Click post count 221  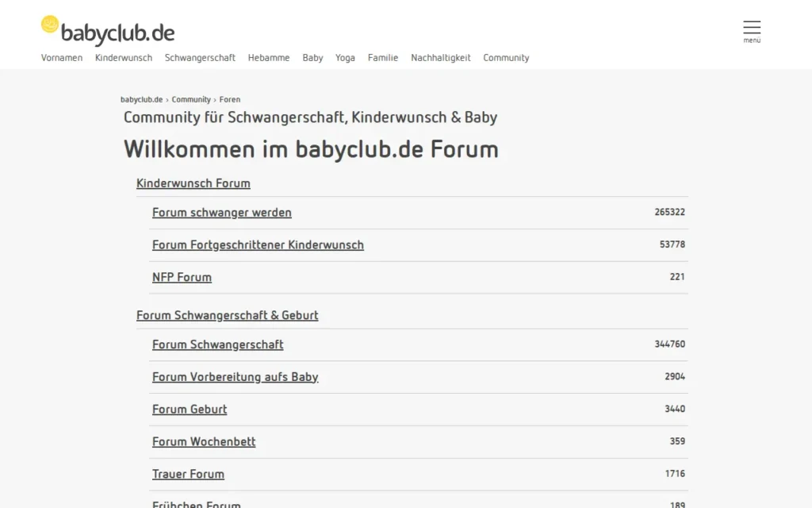click(x=677, y=277)
